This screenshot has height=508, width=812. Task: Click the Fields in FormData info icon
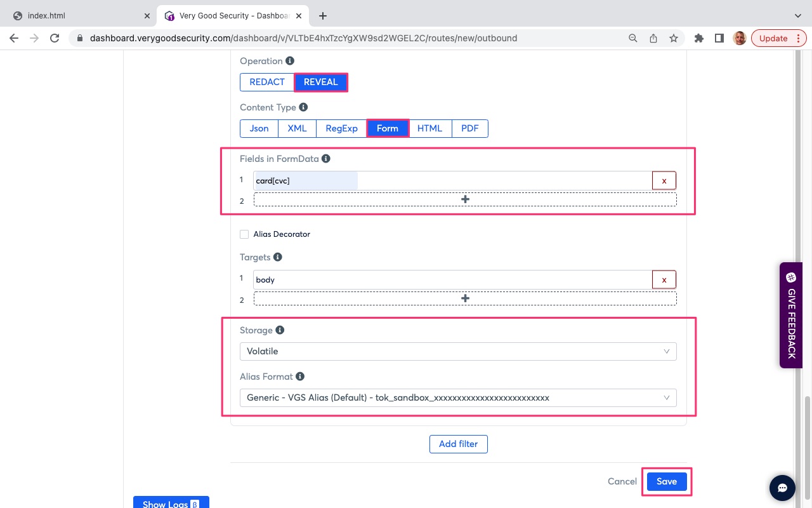click(326, 159)
